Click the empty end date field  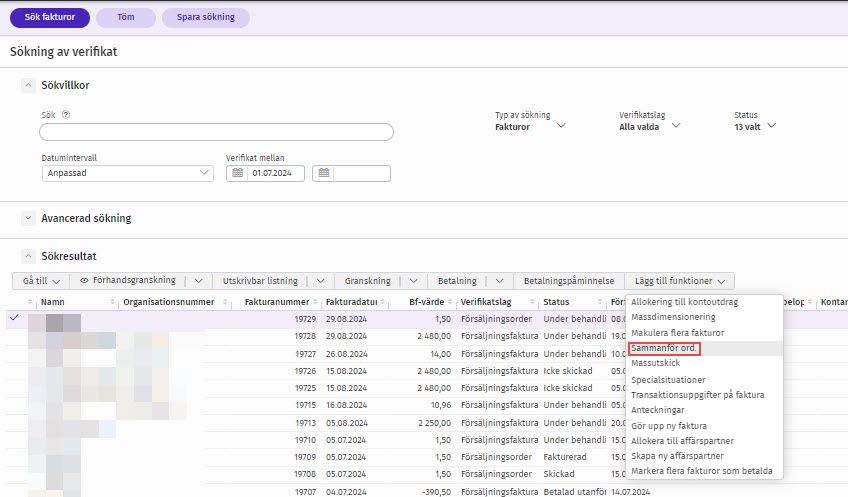pos(362,173)
